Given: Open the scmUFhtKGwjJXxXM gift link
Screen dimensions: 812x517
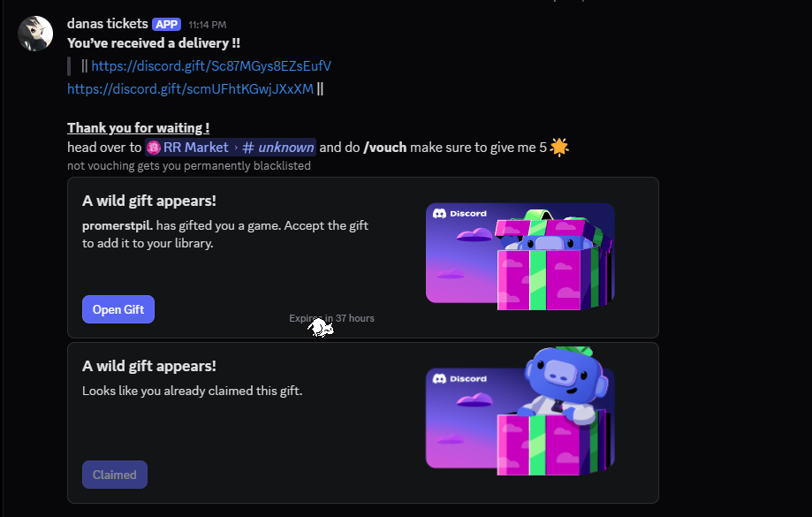Looking at the screenshot, I should click(x=191, y=89).
